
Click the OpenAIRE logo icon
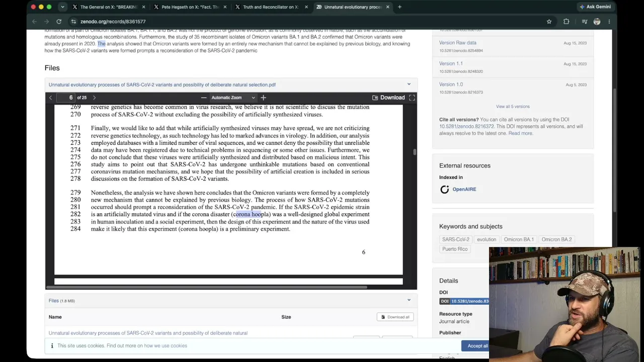pyautogui.click(x=444, y=190)
